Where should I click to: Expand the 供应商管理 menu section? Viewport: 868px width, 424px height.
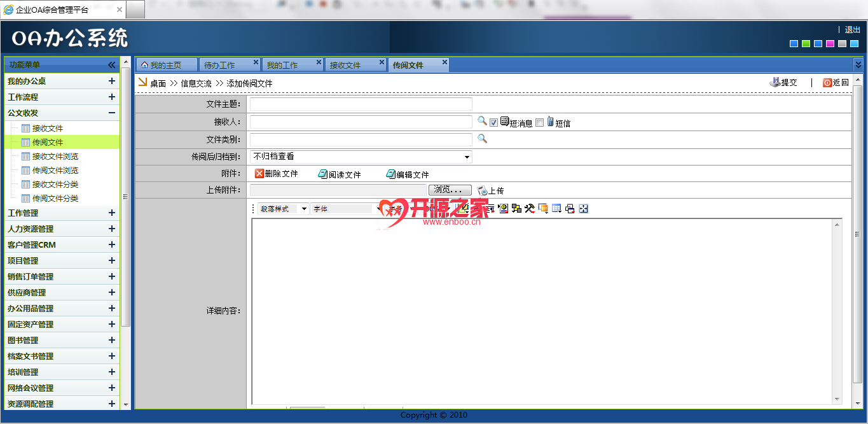click(112, 292)
